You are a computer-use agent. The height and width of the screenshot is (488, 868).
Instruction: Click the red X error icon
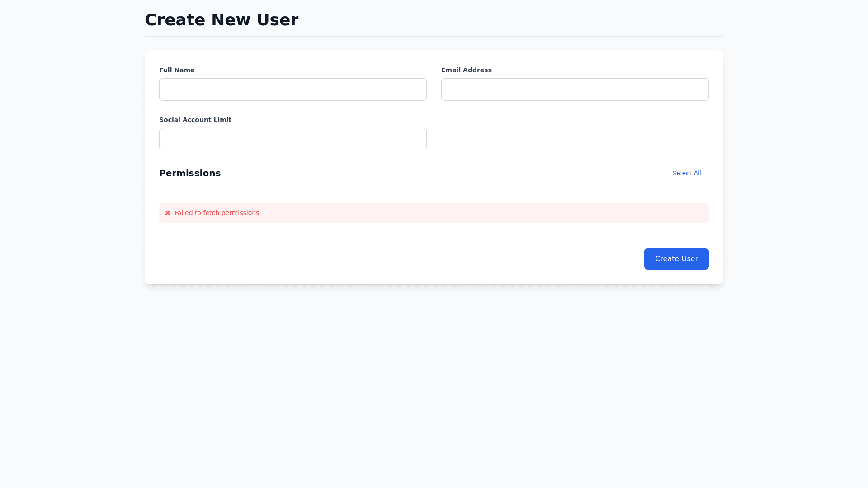click(x=168, y=213)
